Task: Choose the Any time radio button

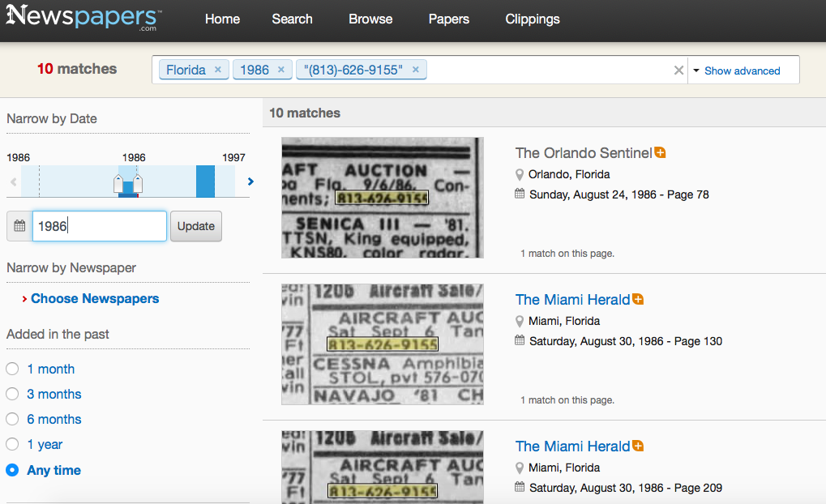Action: tap(12, 470)
